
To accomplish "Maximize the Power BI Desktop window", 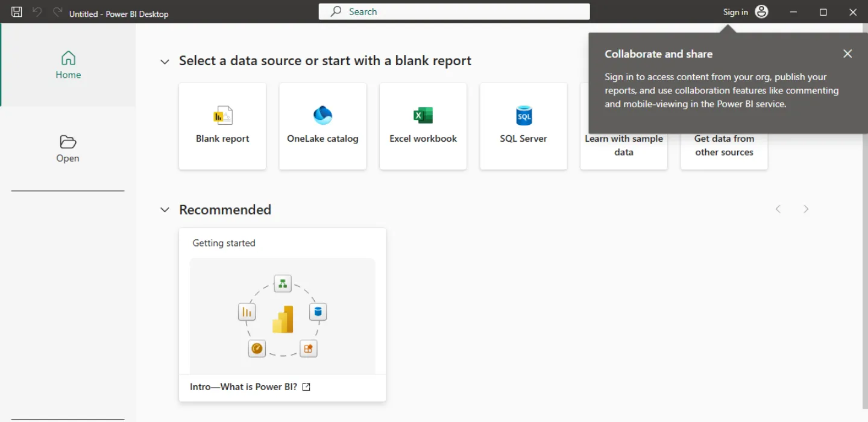I will pyautogui.click(x=823, y=12).
